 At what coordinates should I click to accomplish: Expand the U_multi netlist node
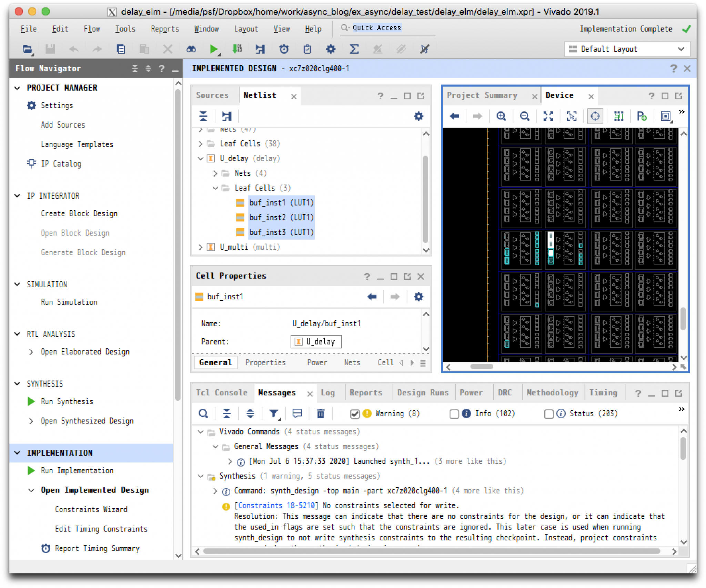(x=201, y=247)
